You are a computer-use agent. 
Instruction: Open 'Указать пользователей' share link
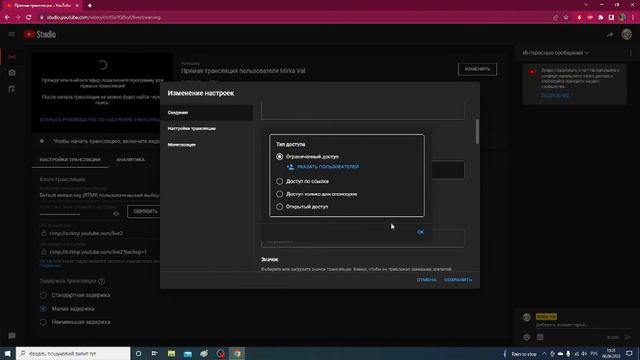click(x=323, y=167)
